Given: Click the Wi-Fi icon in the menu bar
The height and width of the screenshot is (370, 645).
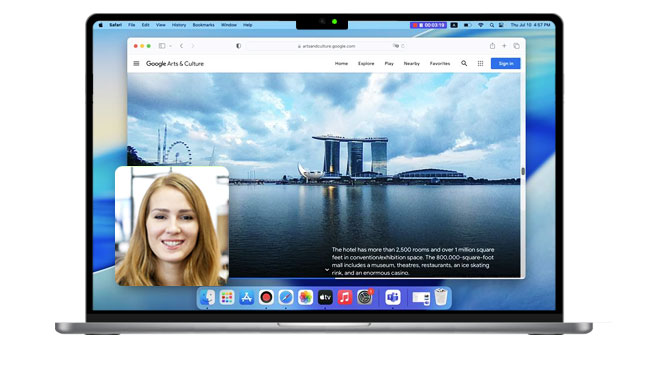Looking at the screenshot, I should [480, 25].
